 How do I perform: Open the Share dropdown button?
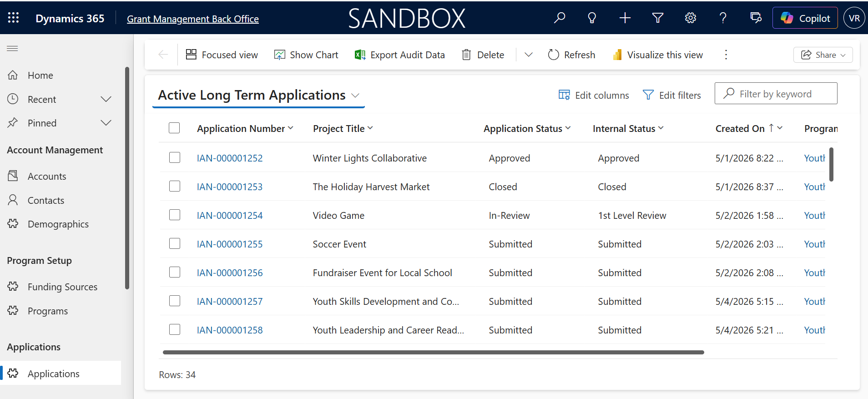point(823,55)
